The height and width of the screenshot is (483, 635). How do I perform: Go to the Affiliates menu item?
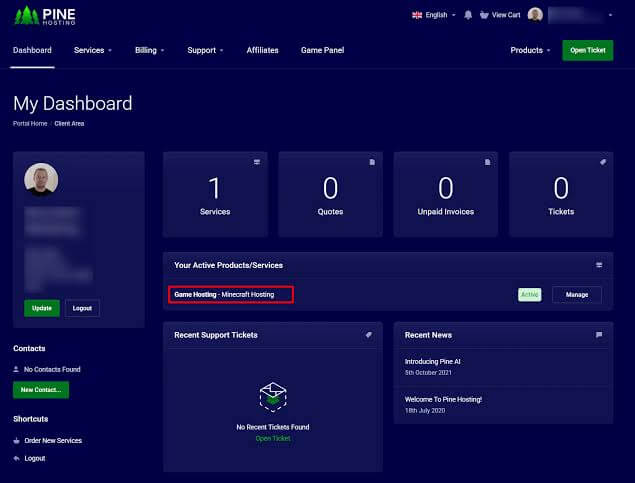[262, 50]
